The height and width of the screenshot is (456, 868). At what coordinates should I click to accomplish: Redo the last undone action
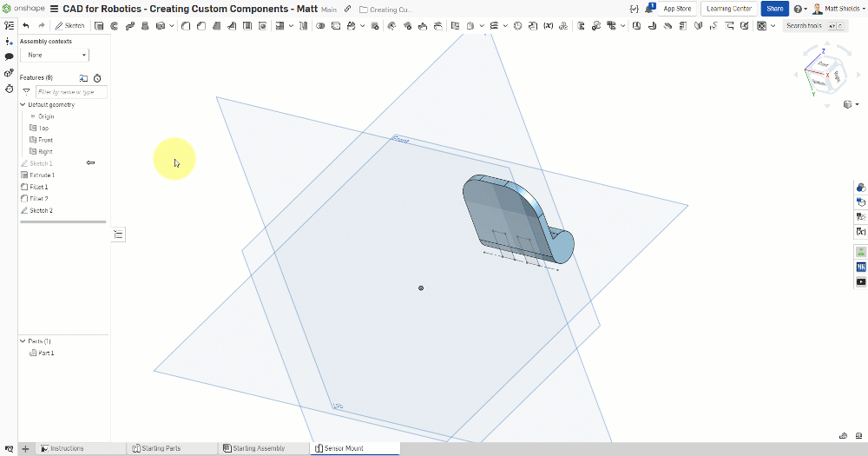(41, 25)
